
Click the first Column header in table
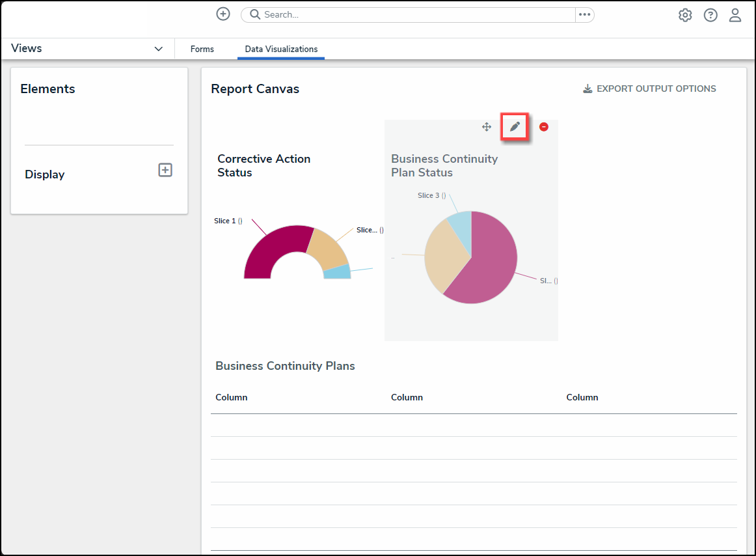[x=232, y=397]
